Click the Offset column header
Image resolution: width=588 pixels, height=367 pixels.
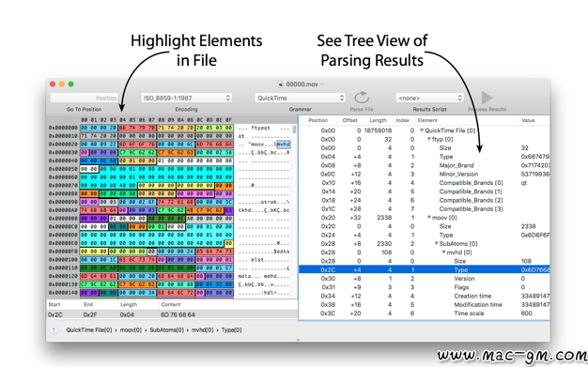tap(349, 120)
